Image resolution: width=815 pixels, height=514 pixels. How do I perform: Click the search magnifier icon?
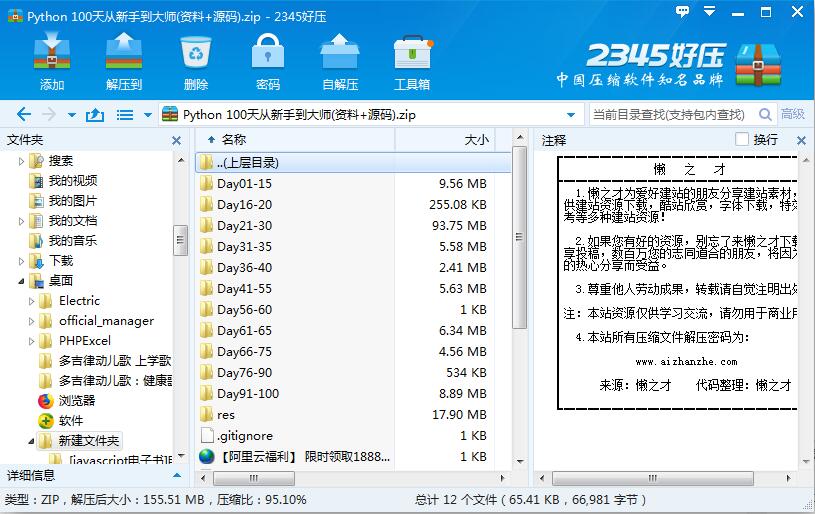(x=765, y=114)
